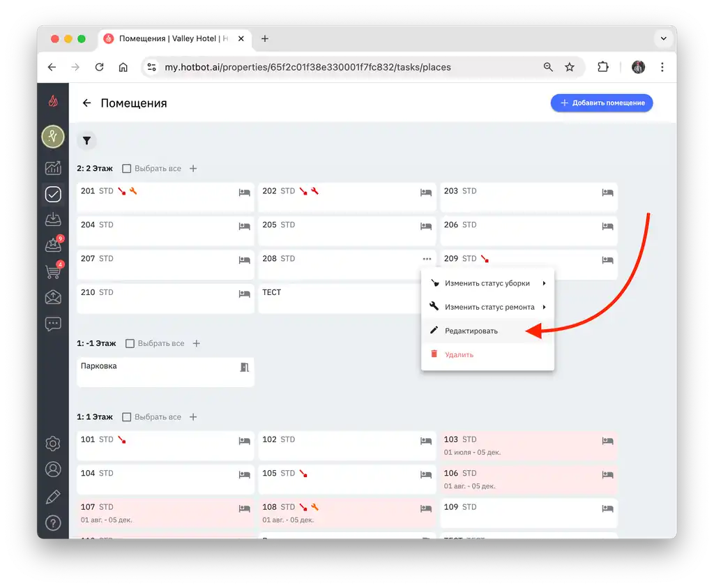Go back using arrow beside Помещения
The height and width of the screenshot is (588, 714).
click(x=86, y=103)
